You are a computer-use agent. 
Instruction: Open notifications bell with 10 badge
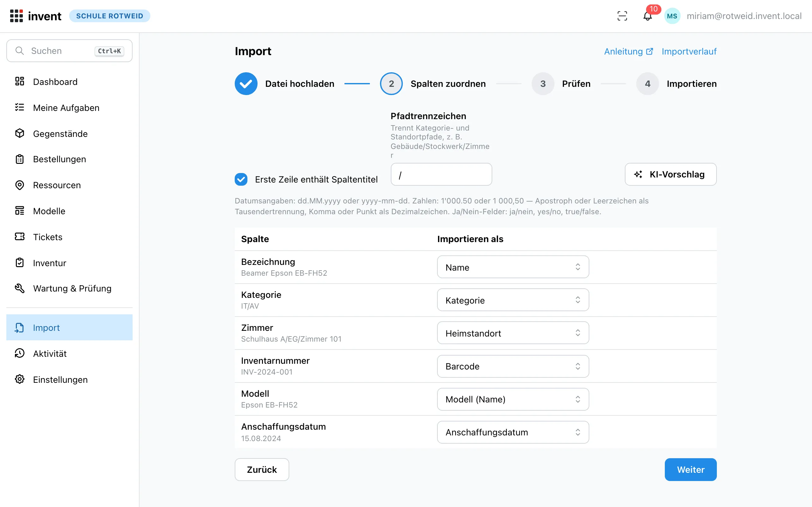coord(648,16)
